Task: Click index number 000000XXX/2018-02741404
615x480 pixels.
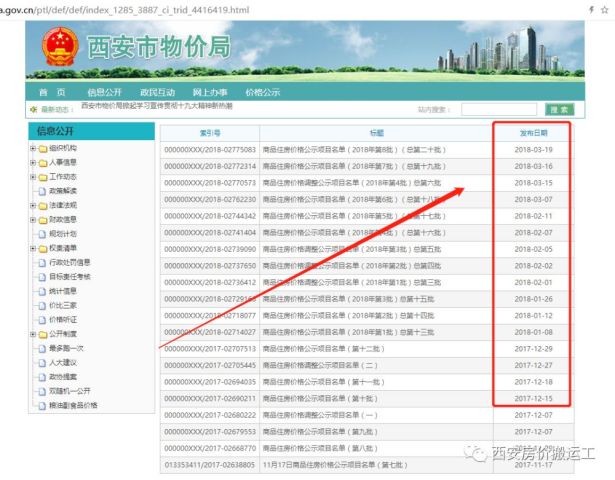Action: tap(210, 233)
